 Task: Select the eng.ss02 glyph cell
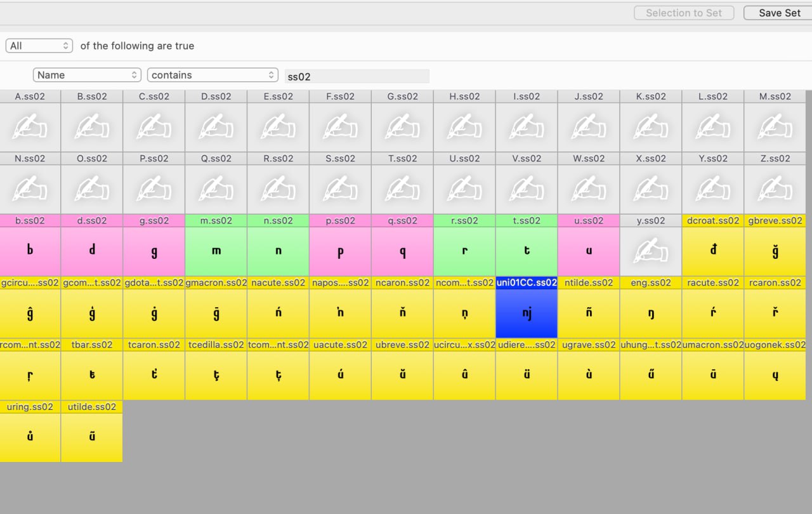coord(651,313)
